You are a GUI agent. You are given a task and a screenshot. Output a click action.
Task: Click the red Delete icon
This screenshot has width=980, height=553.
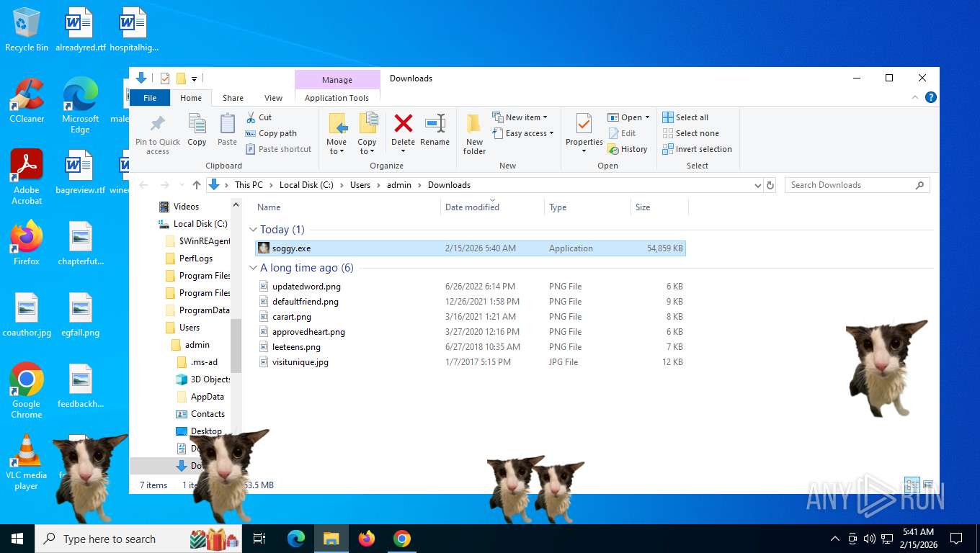(x=403, y=124)
